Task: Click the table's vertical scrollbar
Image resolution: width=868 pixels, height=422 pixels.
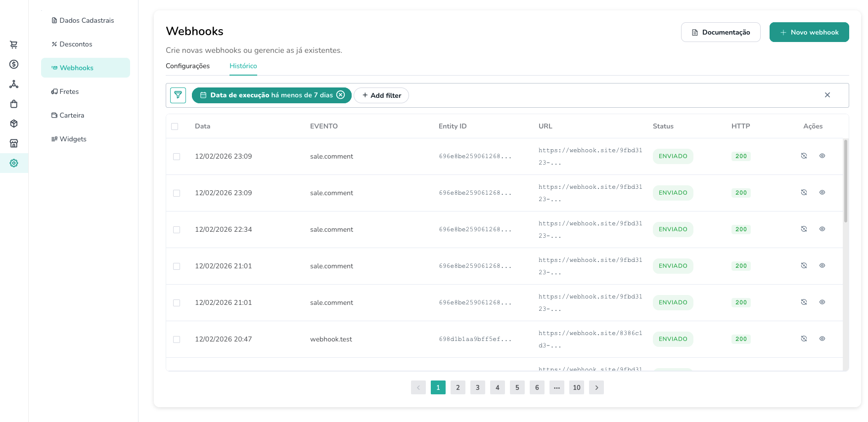Action: tap(846, 181)
